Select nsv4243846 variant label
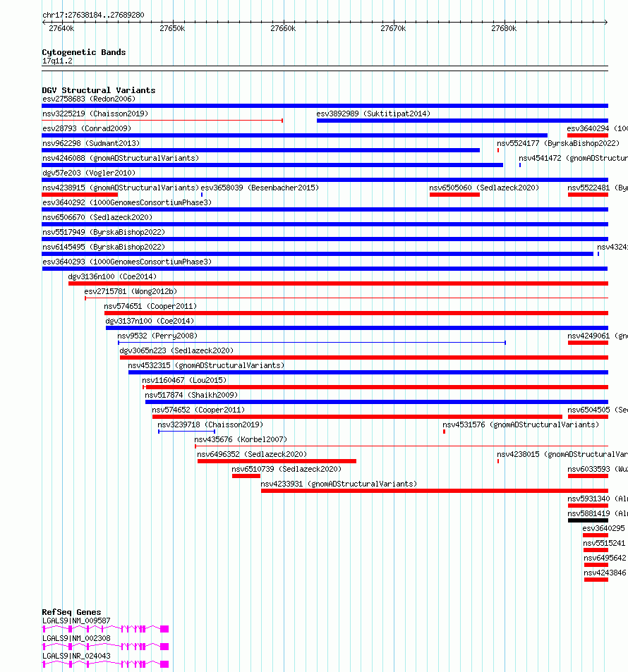The height and width of the screenshot is (672, 628). pos(605,573)
